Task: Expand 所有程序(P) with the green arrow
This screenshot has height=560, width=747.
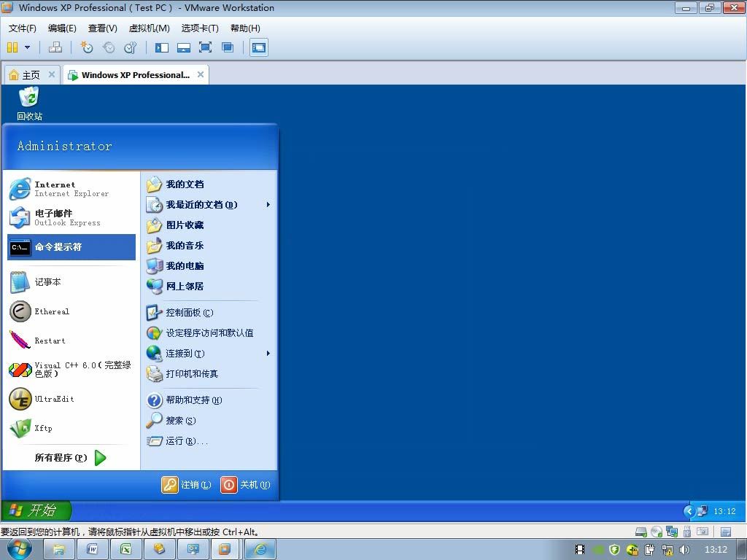Action: 71,458
